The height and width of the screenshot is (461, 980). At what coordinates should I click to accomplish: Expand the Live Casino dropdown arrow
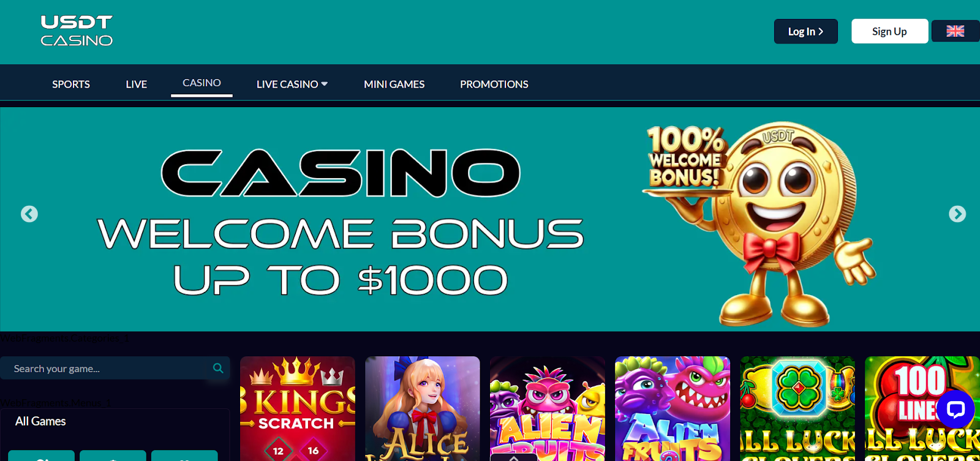coord(325,84)
